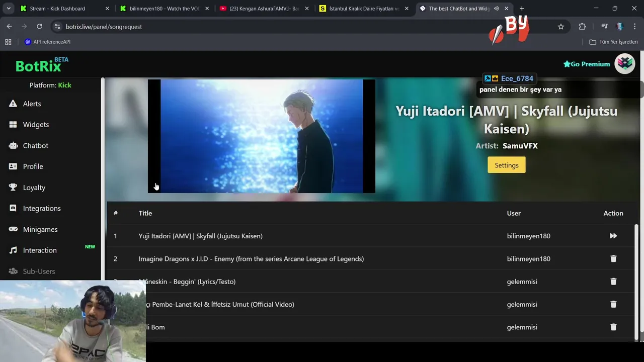Screen dimensions: 644x362
Task: Open song request Settings button
Action: click(x=506, y=165)
